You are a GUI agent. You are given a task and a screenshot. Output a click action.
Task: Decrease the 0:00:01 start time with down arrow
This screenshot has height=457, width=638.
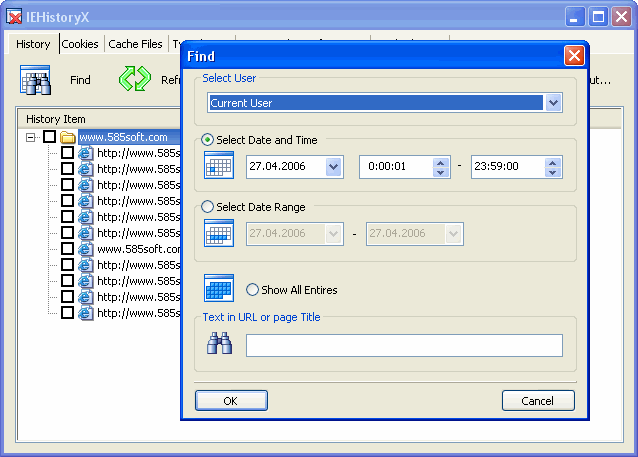[x=441, y=172]
